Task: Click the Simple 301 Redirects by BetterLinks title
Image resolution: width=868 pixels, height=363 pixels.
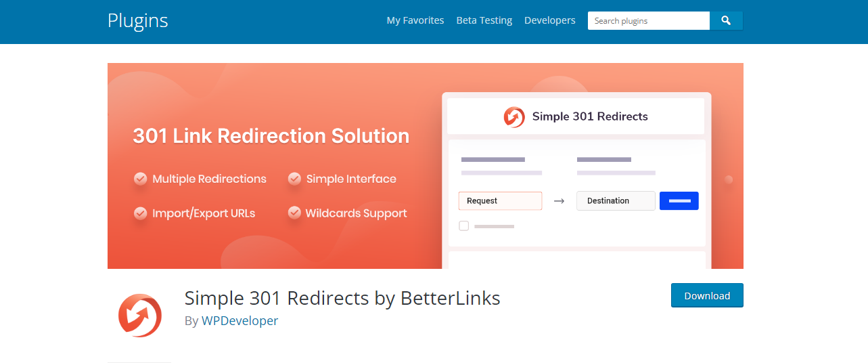Action: (x=342, y=298)
